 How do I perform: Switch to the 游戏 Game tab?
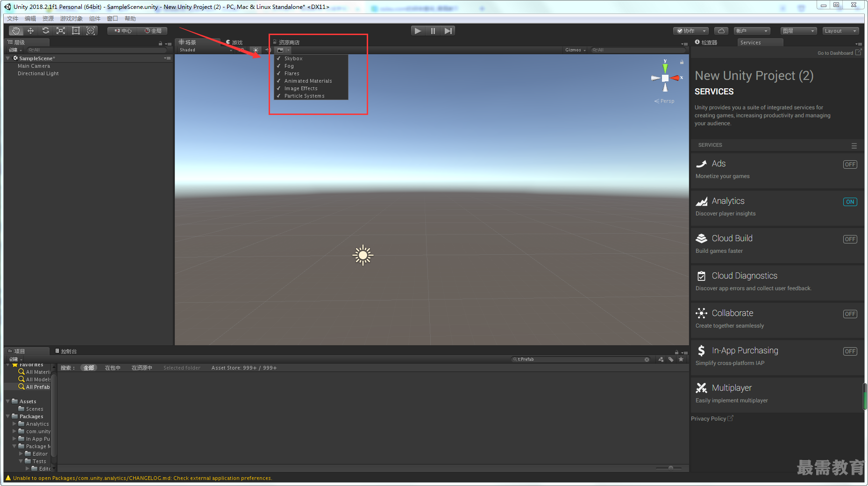(x=235, y=43)
